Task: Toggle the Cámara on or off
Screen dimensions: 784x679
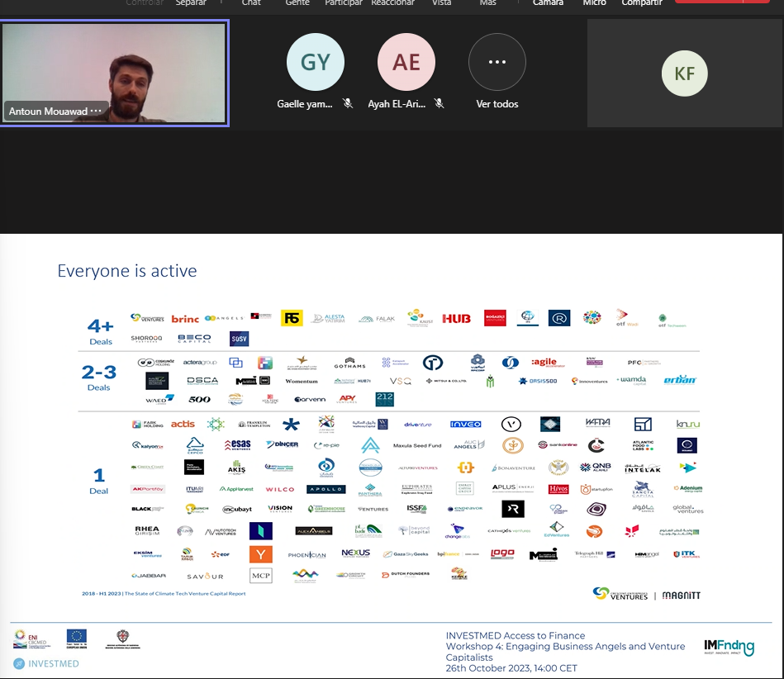Action: [548, 3]
